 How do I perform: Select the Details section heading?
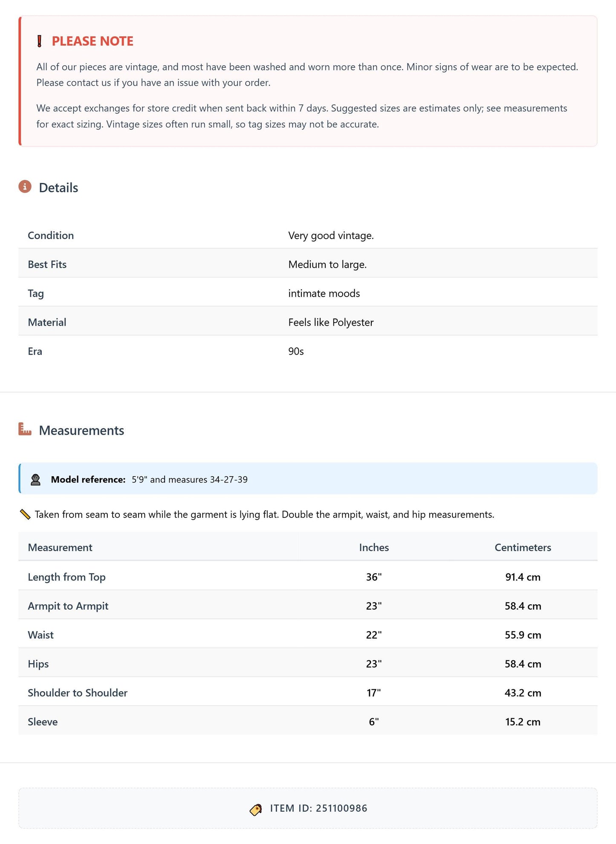click(58, 188)
